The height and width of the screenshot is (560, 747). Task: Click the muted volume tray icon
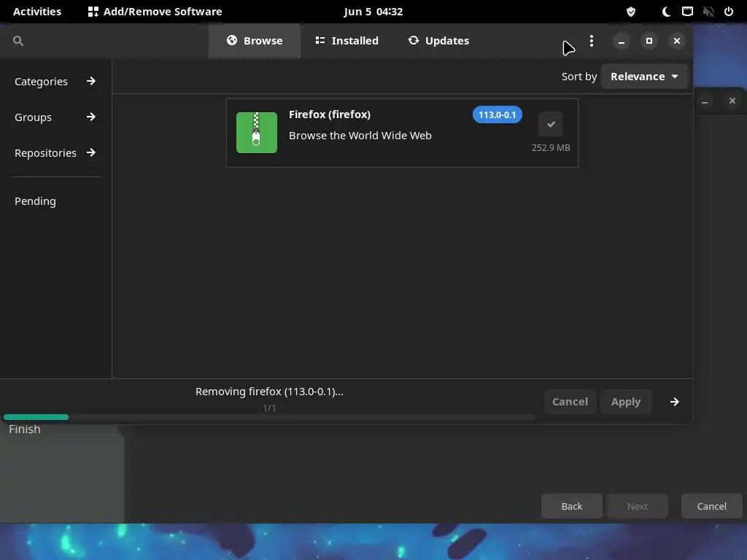(708, 12)
